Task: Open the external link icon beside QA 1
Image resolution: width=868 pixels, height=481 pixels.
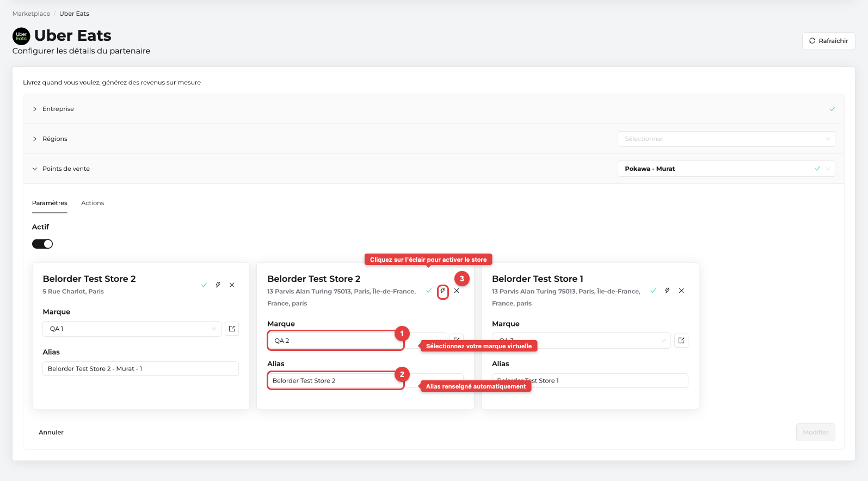Action: click(232, 329)
